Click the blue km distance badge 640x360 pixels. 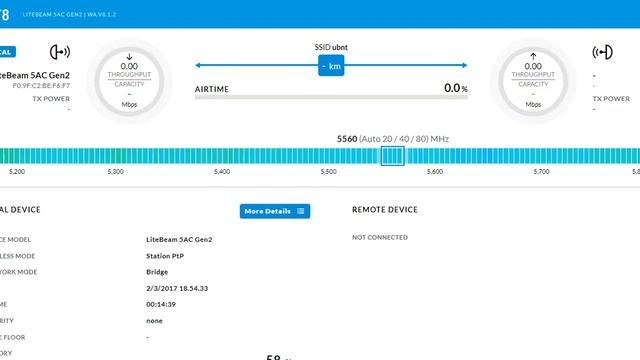point(331,66)
